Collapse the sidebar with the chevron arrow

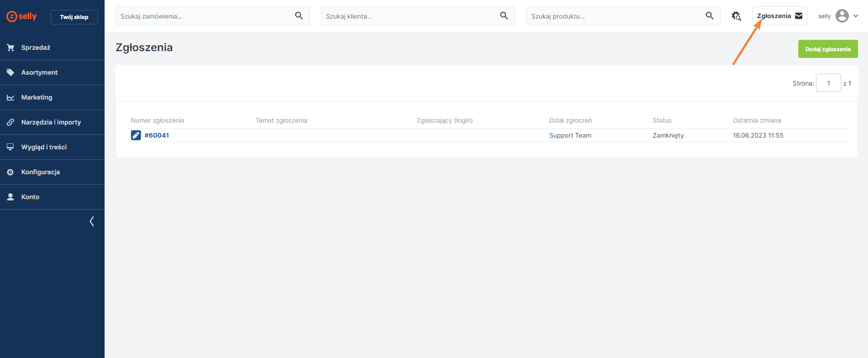click(x=92, y=221)
